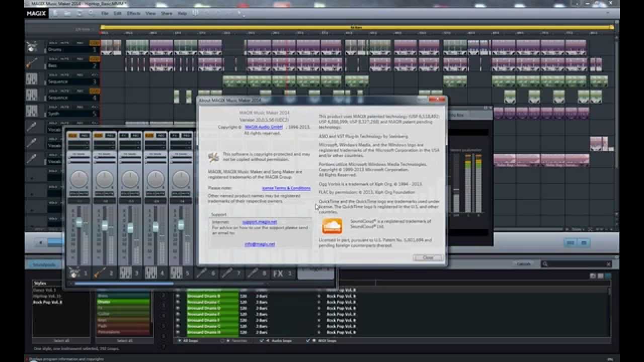644x362 pixels.
Task: Click mixer channel 3 volume fader
Action: (130, 228)
